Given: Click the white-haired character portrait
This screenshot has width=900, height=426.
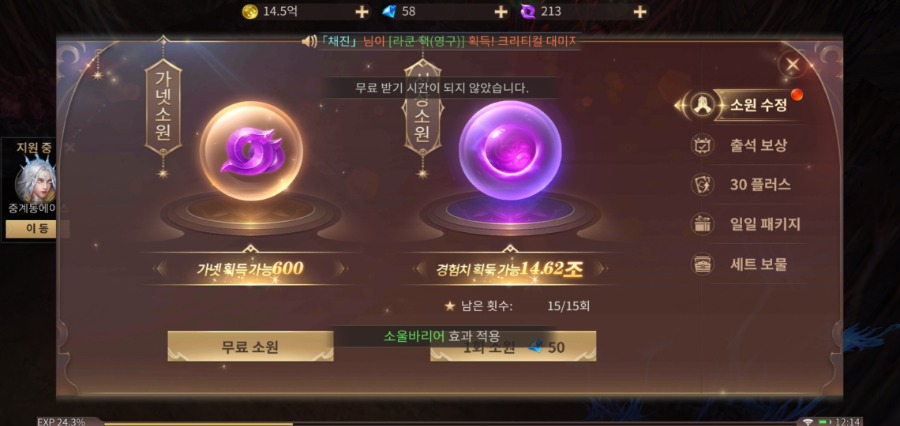Looking at the screenshot, I should (34, 180).
